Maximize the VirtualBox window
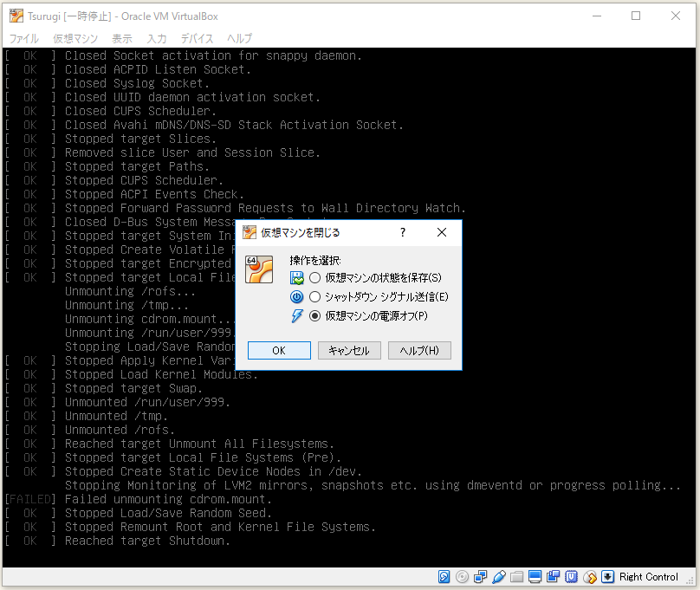 point(636,16)
